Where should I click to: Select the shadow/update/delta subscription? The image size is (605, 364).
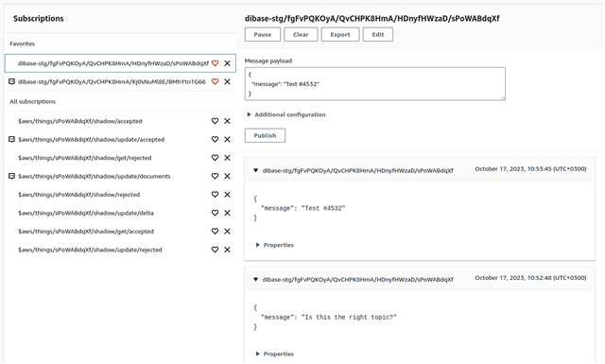pyautogui.click(x=86, y=213)
